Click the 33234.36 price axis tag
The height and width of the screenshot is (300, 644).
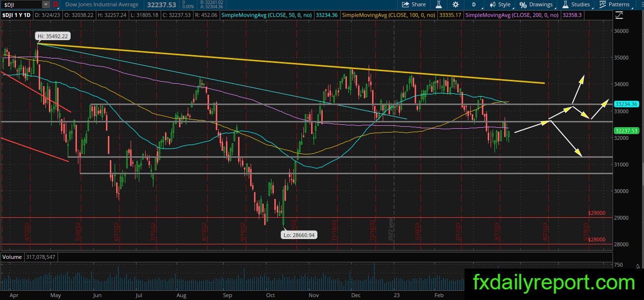(627, 104)
